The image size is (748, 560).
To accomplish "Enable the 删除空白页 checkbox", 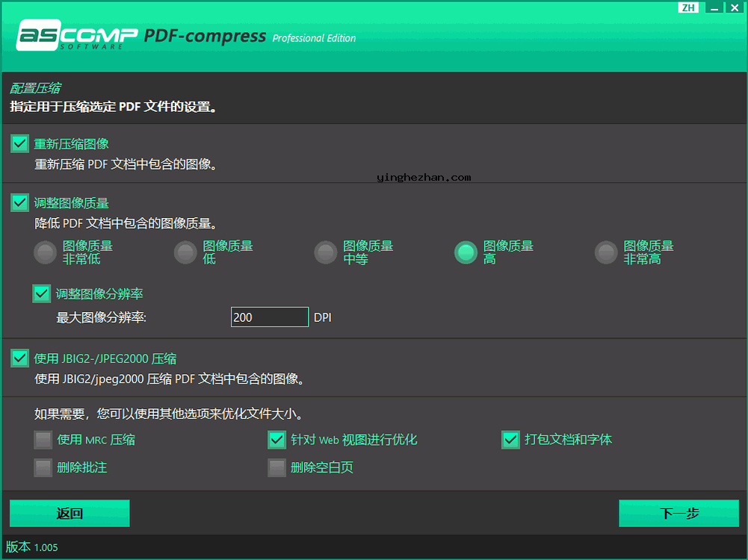I will (276, 467).
